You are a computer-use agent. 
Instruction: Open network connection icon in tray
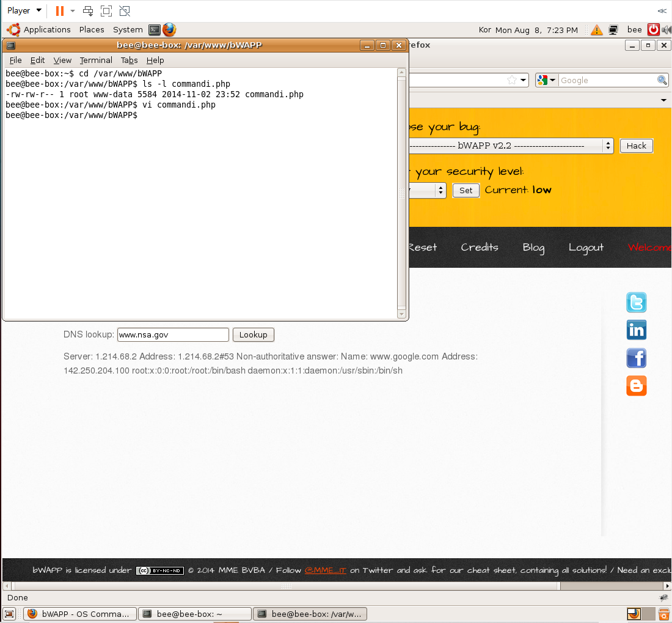coord(613,30)
